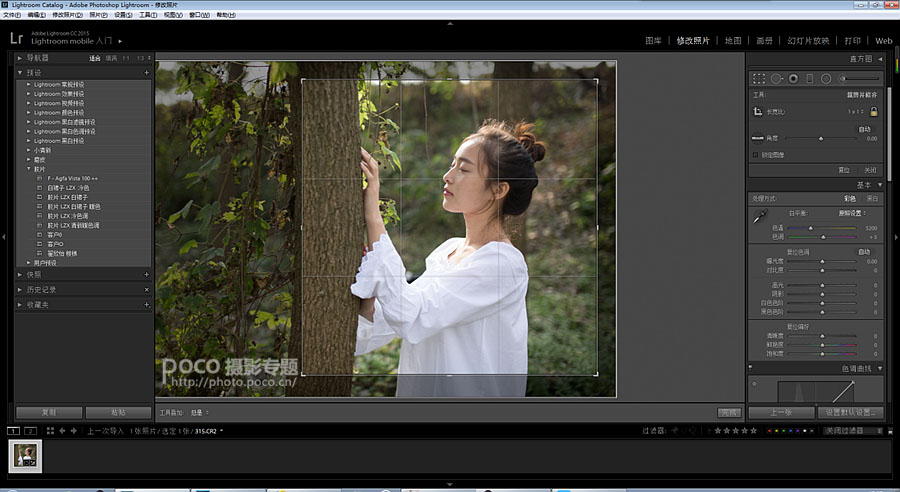The width and height of the screenshot is (900, 492).
Task: Open the 关闭过滤器 filter dropdown
Action: pos(853,431)
